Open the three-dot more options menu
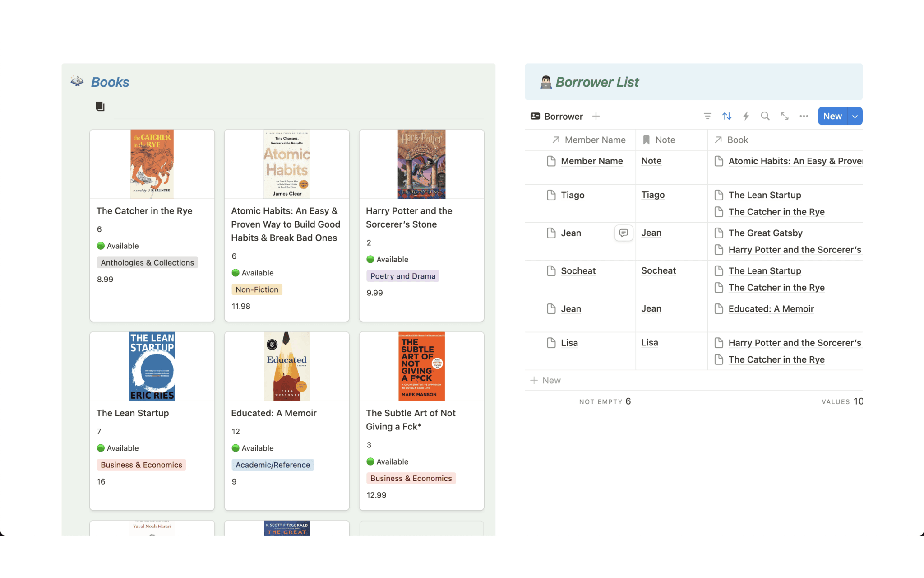The width and height of the screenshot is (924, 578). click(804, 116)
